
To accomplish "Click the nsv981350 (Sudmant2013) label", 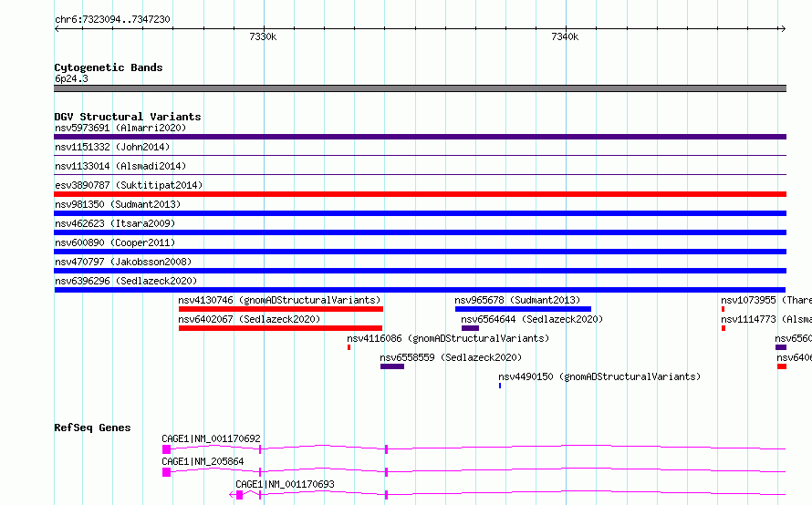I will (x=118, y=204).
